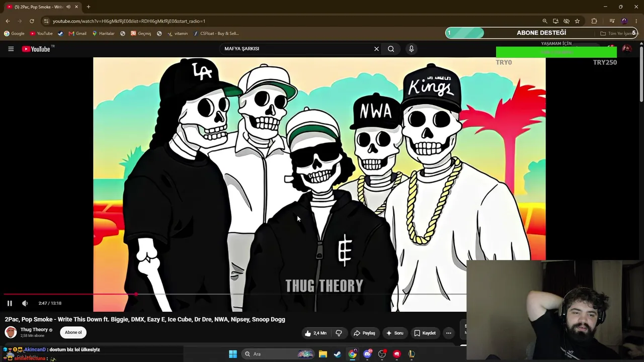Install app via address bar icon
644x362 pixels.
pyautogui.click(x=555, y=21)
